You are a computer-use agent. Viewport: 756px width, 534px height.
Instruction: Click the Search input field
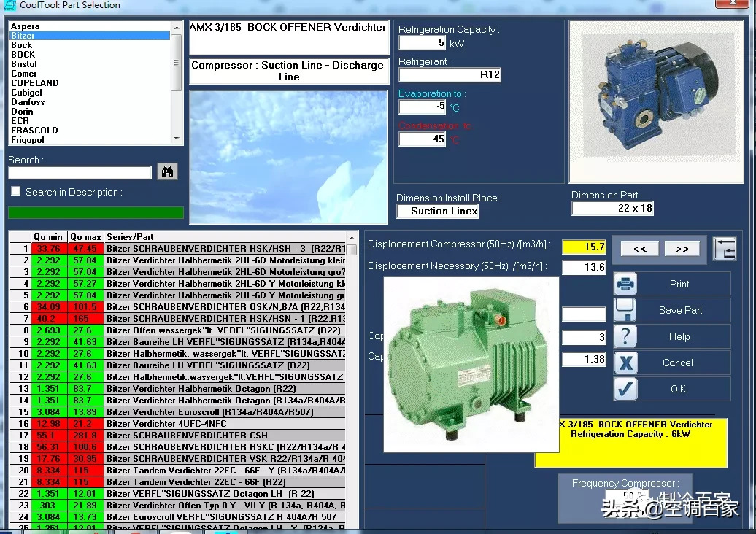[x=80, y=173]
